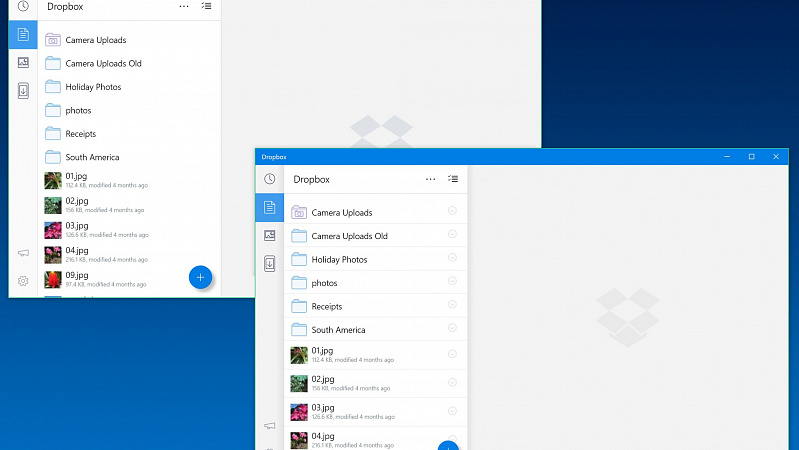Select Files document icon in front window sidebar
799x450 pixels.
click(x=270, y=207)
